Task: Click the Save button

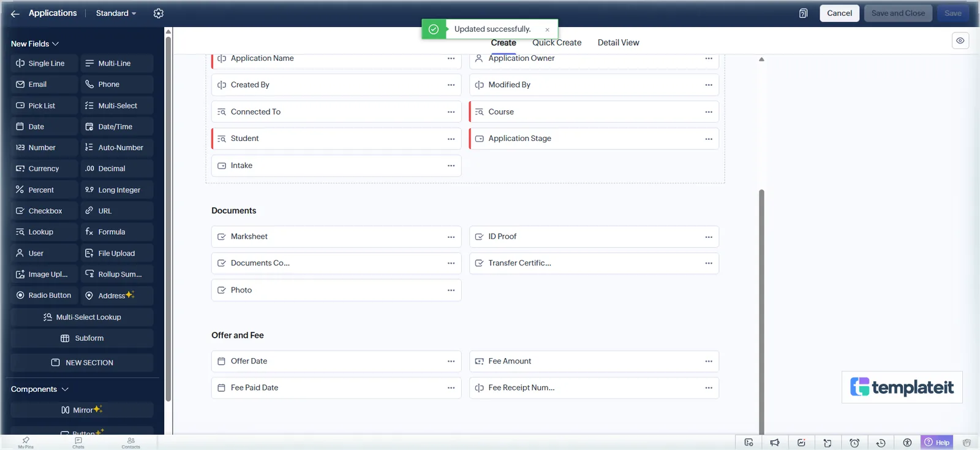Action: click(952, 13)
